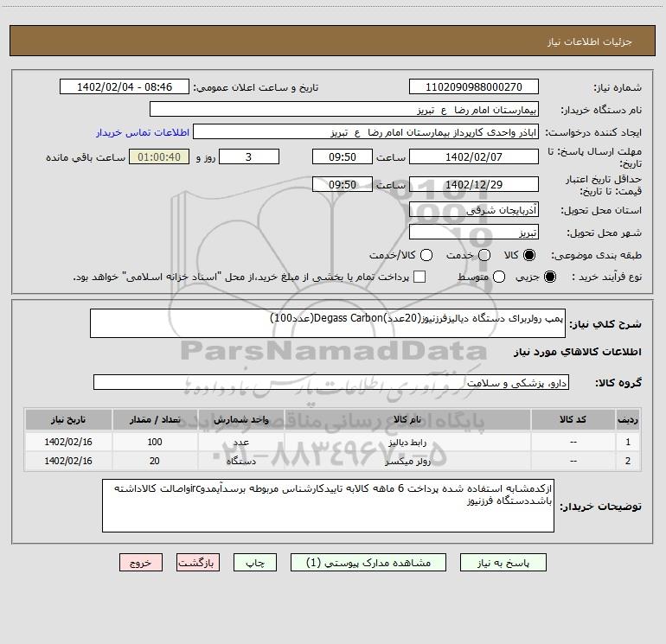This screenshot has height=644, width=666.
Task: Click the need number field 1102090988000270
Action: pyautogui.click(x=474, y=86)
